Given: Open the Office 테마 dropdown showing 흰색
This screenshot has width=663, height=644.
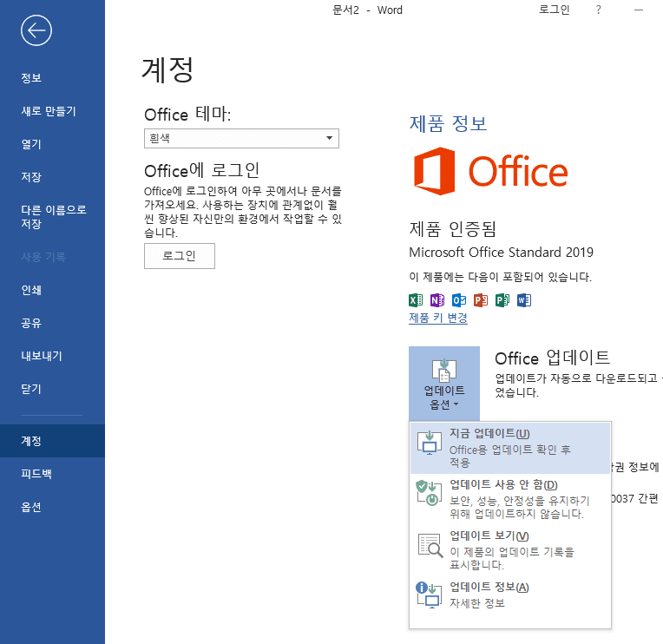Looking at the screenshot, I should pos(241,138).
